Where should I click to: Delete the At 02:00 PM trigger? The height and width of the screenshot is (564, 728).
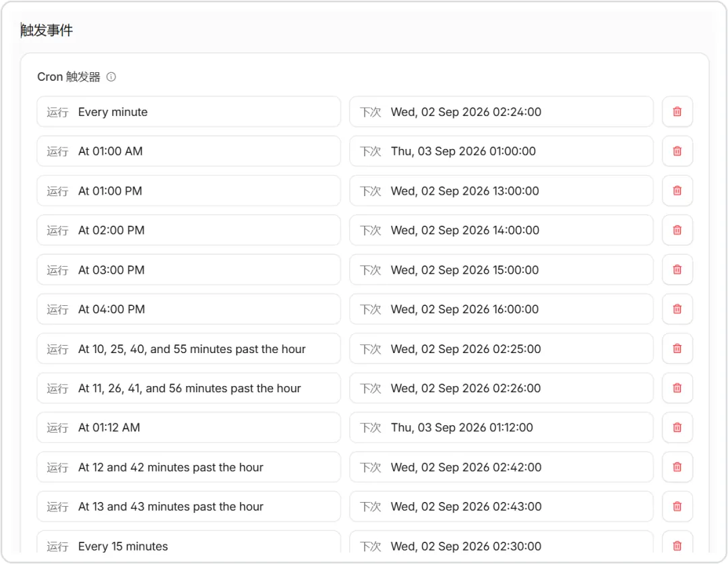pos(677,230)
